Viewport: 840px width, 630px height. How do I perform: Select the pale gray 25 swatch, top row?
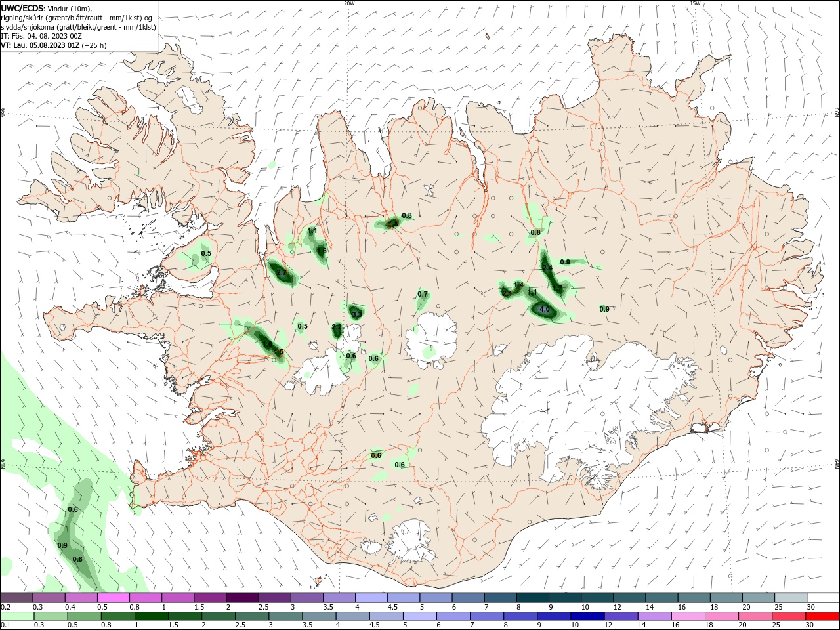[x=790, y=598]
